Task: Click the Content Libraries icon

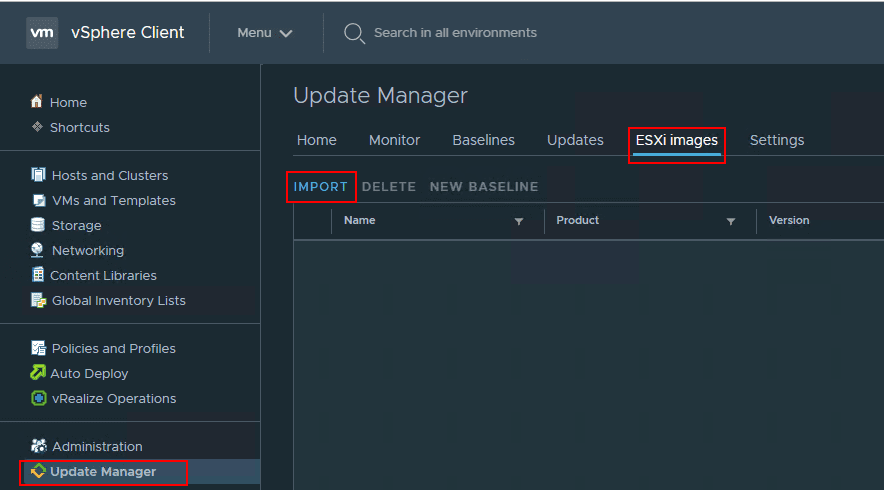Action: tap(37, 275)
